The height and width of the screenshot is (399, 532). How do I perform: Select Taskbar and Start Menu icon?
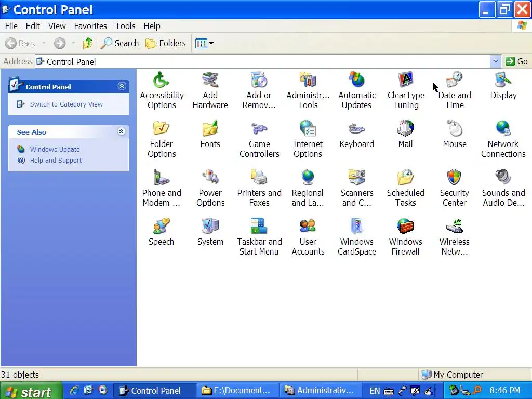click(x=259, y=227)
